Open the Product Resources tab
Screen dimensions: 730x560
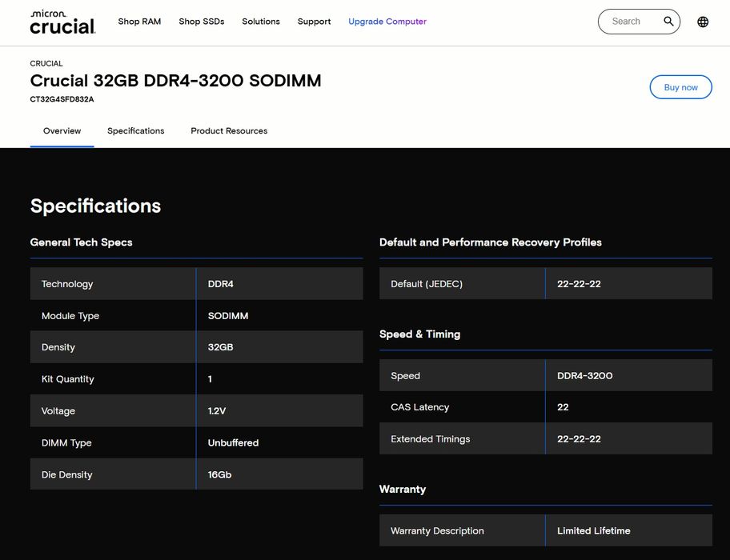(x=229, y=130)
